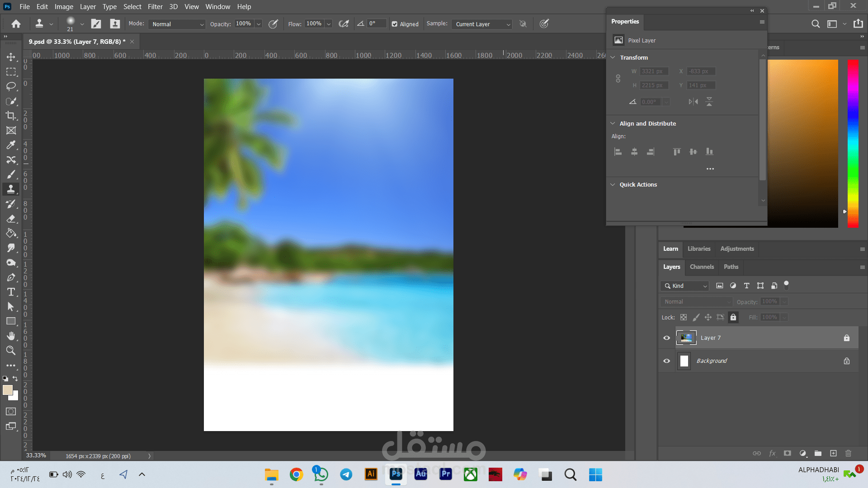Switch to the Channels tab
The width and height of the screenshot is (868, 488).
click(x=702, y=267)
